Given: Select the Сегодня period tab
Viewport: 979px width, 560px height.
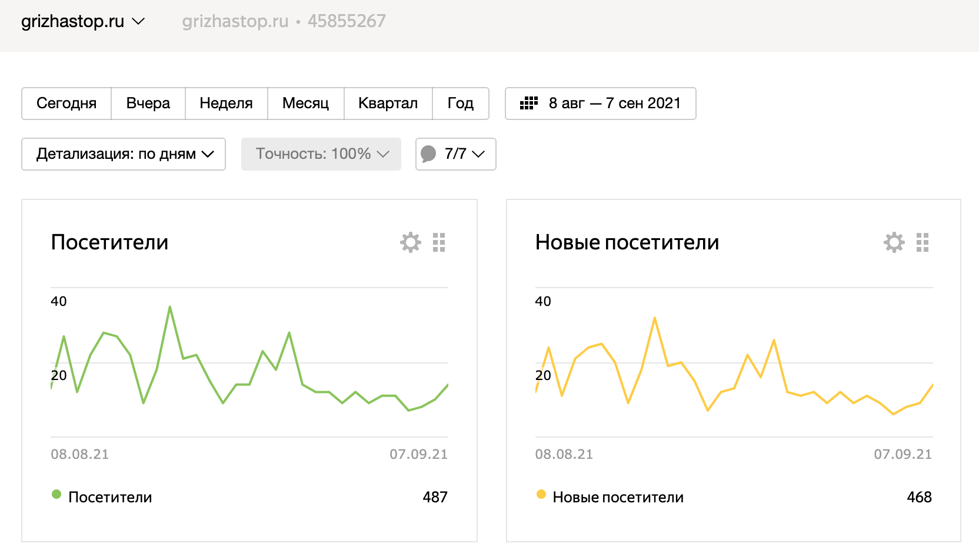Looking at the screenshot, I should [66, 104].
